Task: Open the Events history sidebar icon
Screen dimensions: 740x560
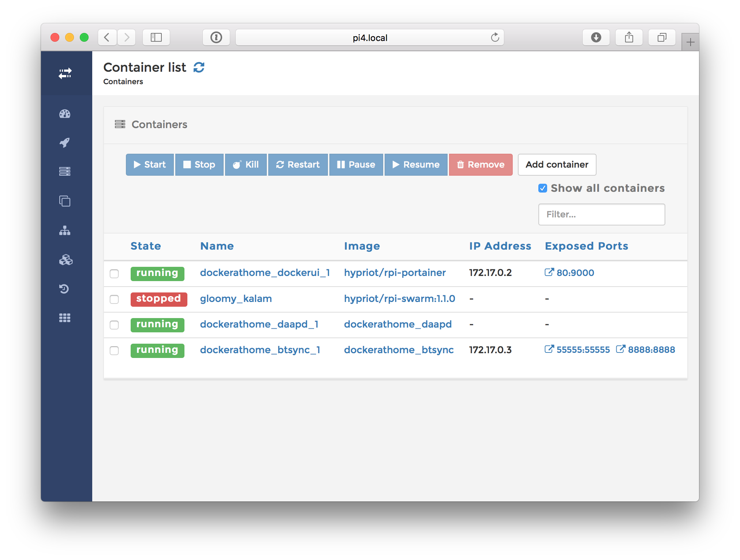Action: pos(65,289)
